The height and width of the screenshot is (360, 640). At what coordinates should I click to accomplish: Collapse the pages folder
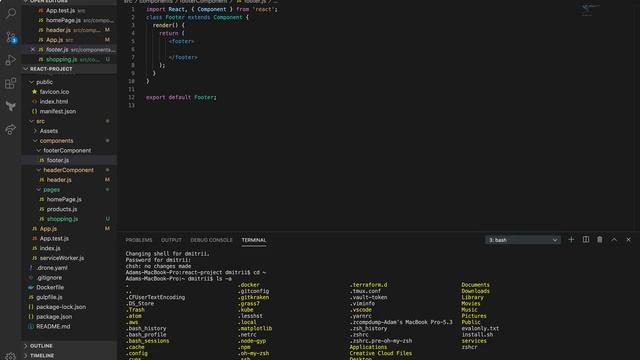pyautogui.click(x=69, y=190)
